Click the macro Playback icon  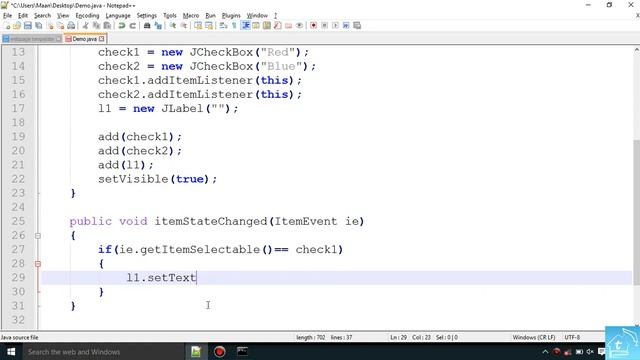(335, 26)
